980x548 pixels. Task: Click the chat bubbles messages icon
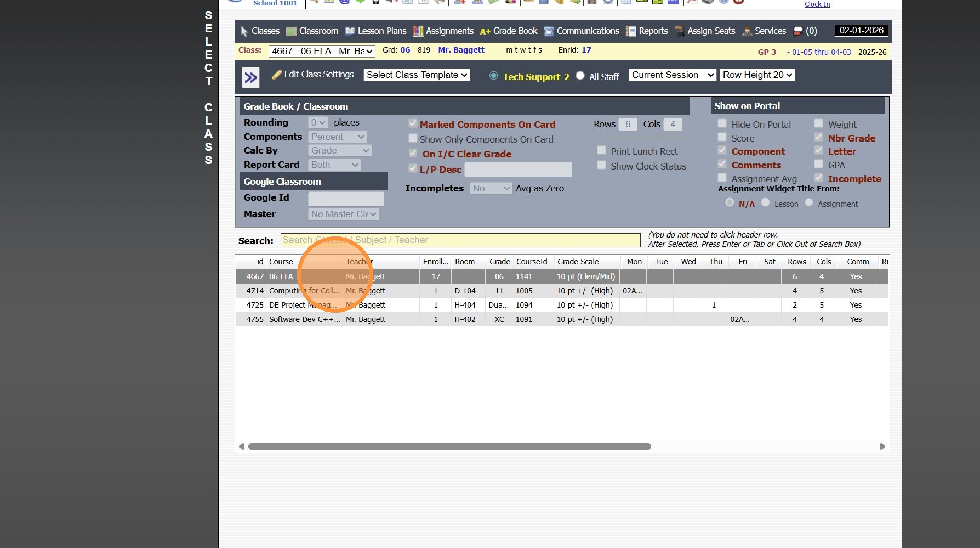[x=798, y=31]
